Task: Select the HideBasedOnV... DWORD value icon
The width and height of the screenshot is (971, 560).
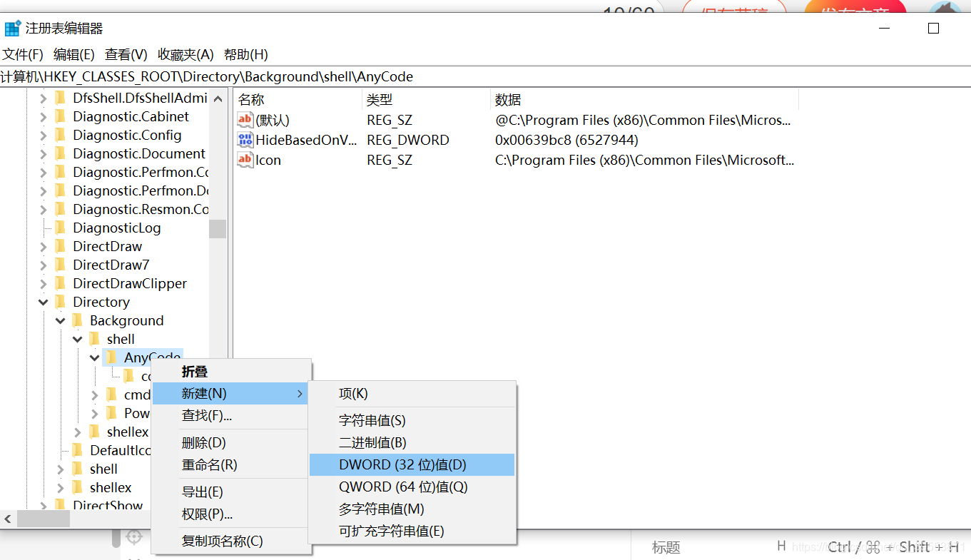Action: 245,140
